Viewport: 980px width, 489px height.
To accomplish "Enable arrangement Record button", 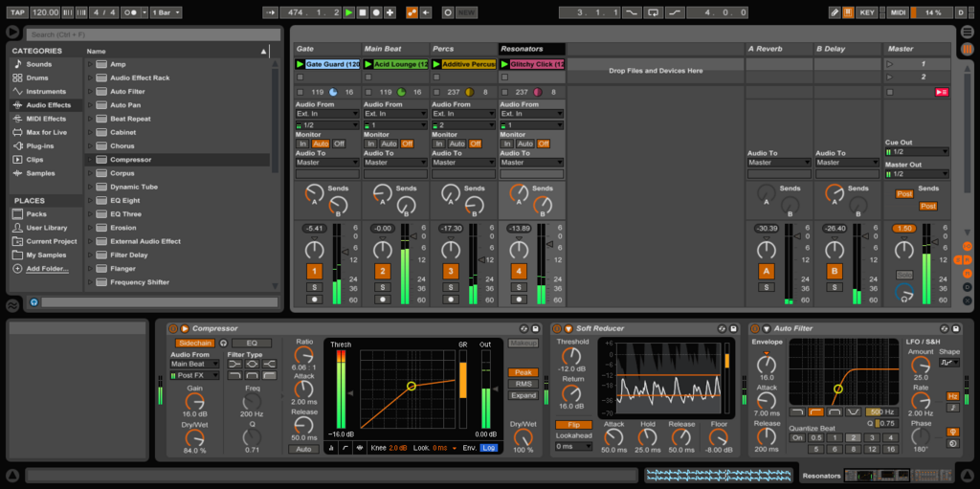I will pyautogui.click(x=376, y=12).
